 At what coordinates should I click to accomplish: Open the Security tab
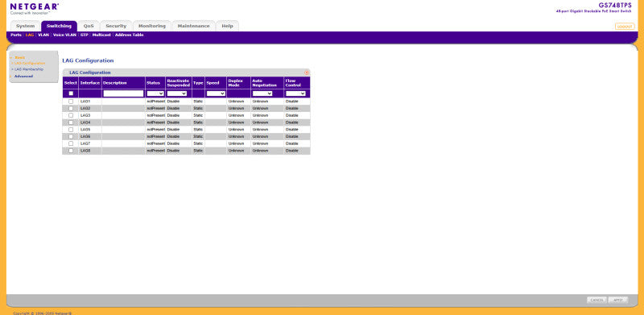(116, 26)
